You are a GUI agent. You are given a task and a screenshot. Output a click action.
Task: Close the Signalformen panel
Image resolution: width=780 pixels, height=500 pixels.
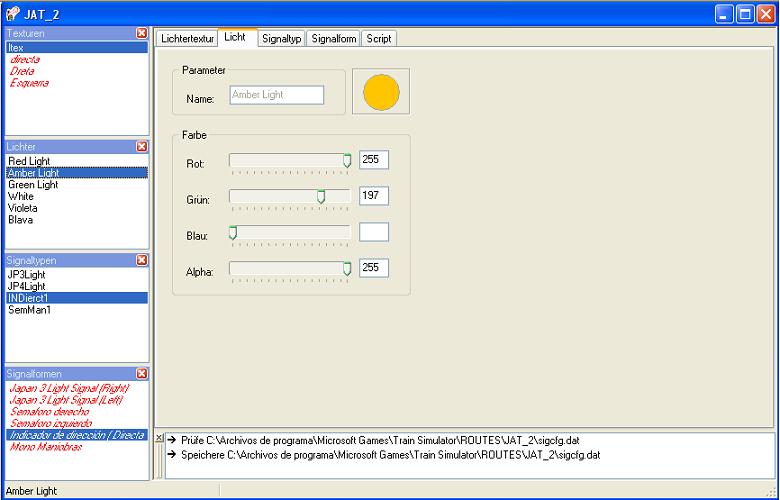pos(141,374)
